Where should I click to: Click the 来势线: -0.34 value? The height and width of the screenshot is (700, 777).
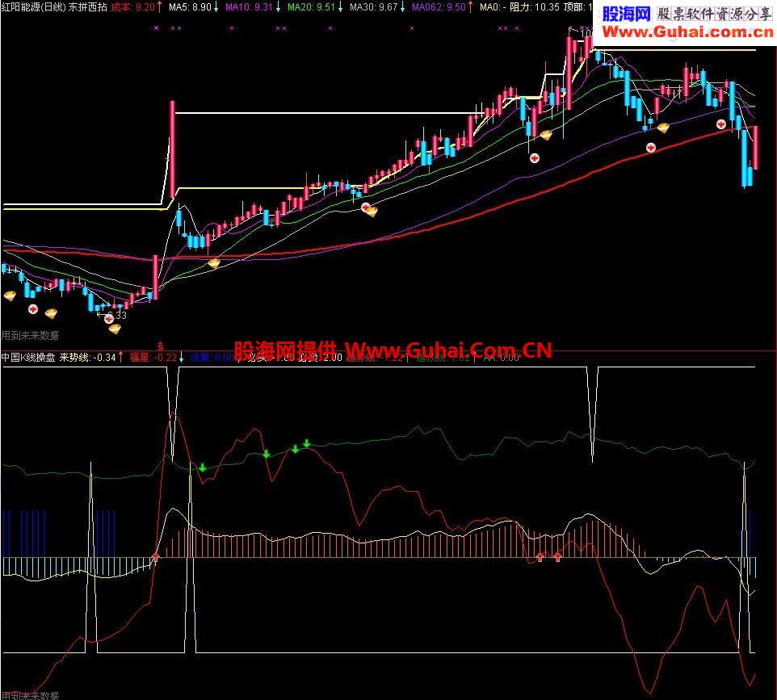87,357
